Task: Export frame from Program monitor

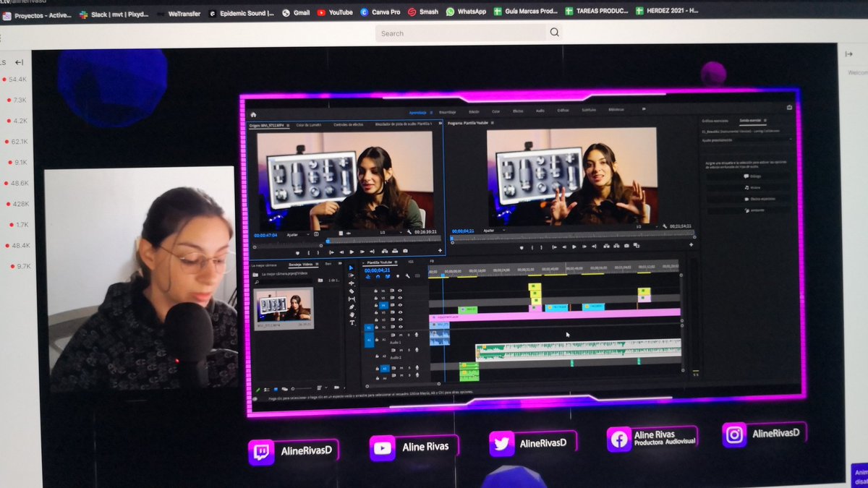Action: click(x=626, y=247)
